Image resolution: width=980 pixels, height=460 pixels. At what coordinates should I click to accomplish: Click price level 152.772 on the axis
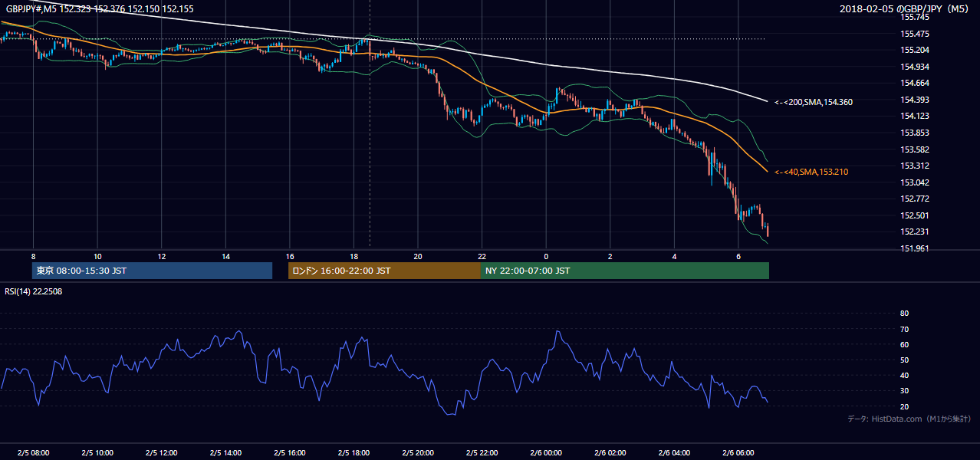[x=914, y=199]
